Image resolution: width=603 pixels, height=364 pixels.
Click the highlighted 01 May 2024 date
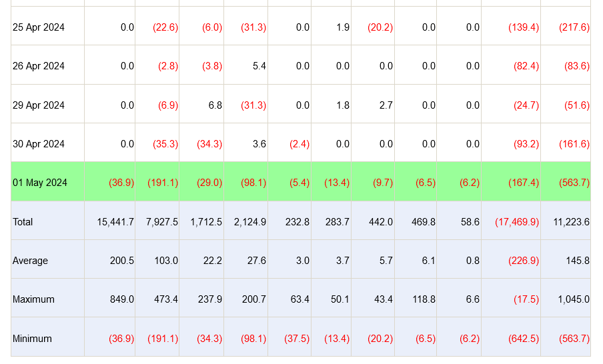click(40, 183)
